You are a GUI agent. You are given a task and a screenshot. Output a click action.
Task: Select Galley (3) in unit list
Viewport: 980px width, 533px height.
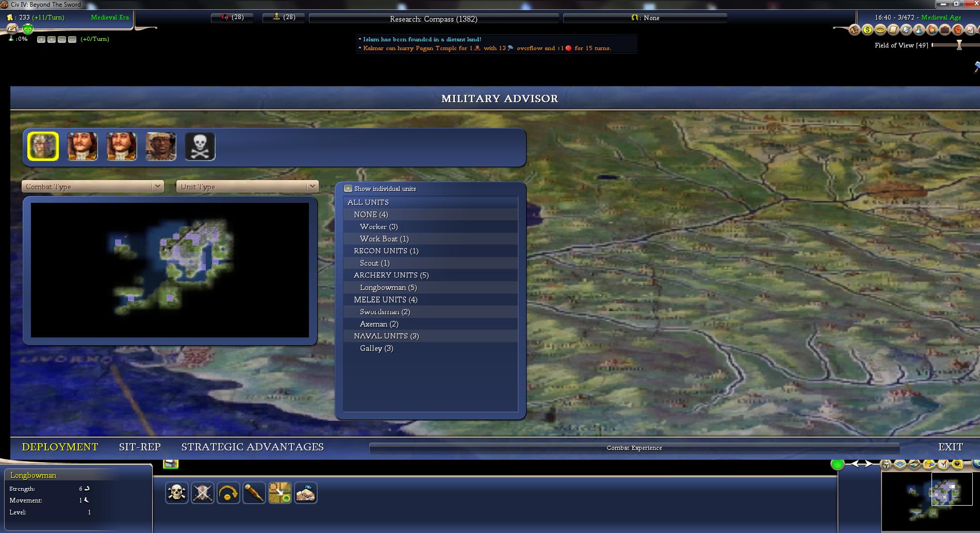click(430, 348)
